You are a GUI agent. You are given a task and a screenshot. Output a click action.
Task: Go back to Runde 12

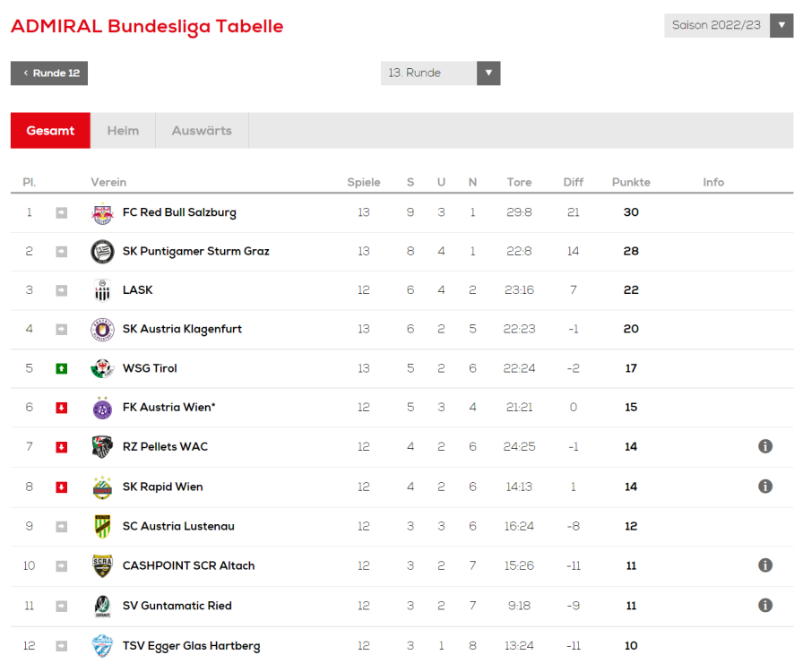click(49, 73)
